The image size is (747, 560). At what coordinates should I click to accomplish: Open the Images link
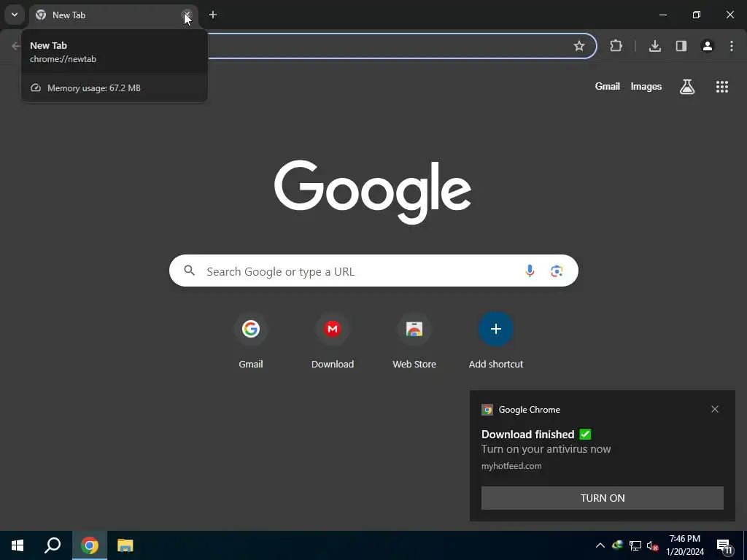646,86
